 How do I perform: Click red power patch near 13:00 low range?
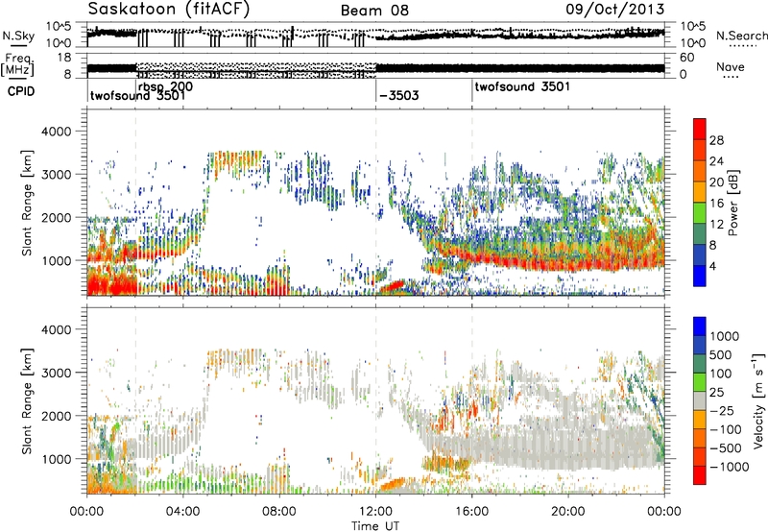click(394, 285)
